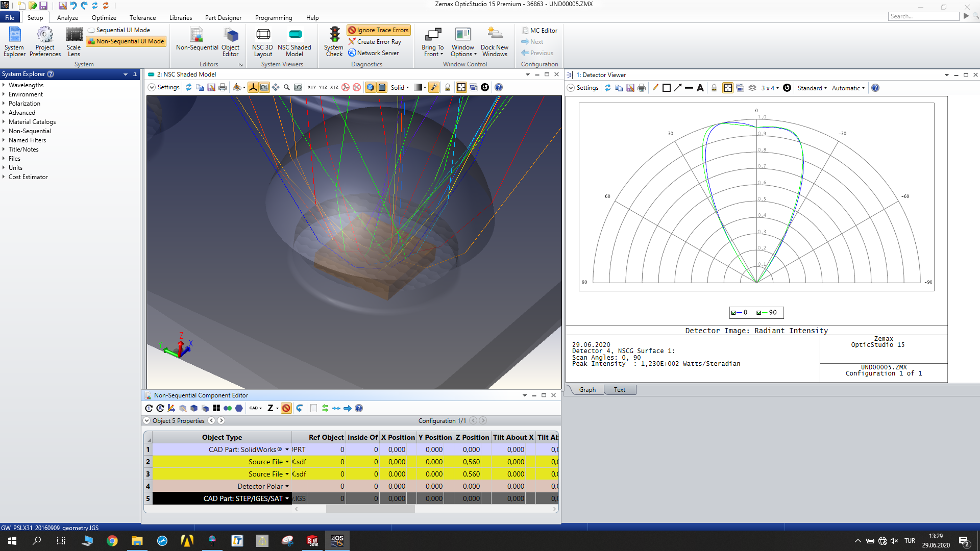Viewport: 980px width, 551px height.
Task: Click the Search input field
Action: [923, 16]
